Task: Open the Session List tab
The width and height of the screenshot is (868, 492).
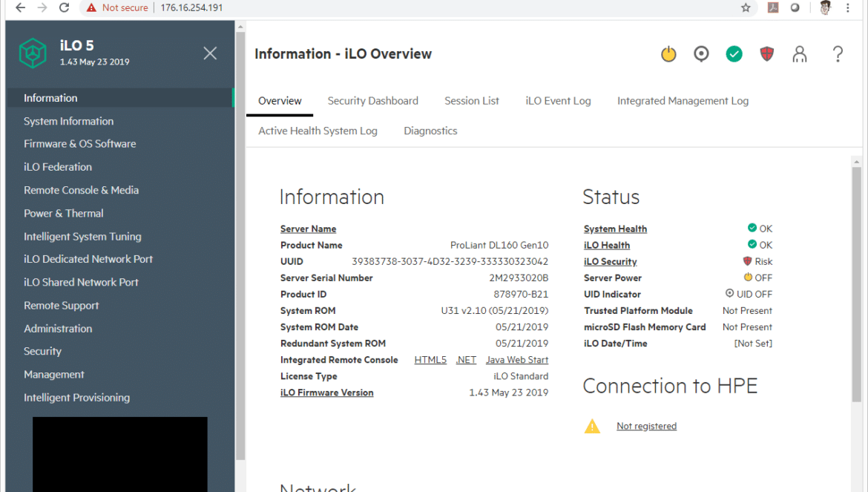Action: coord(472,101)
